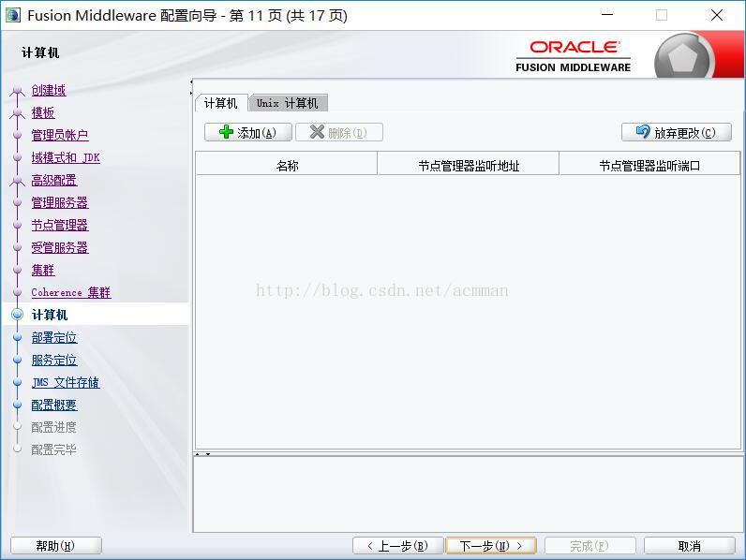Open the 管理员帐户 step
Image resolution: width=746 pixels, height=560 pixels.
point(60,135)
